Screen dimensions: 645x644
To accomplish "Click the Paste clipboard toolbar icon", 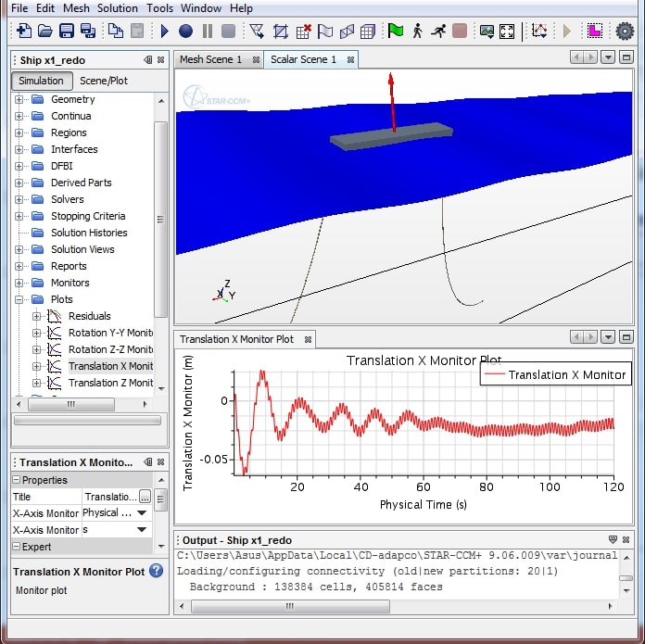I will 136,31.
